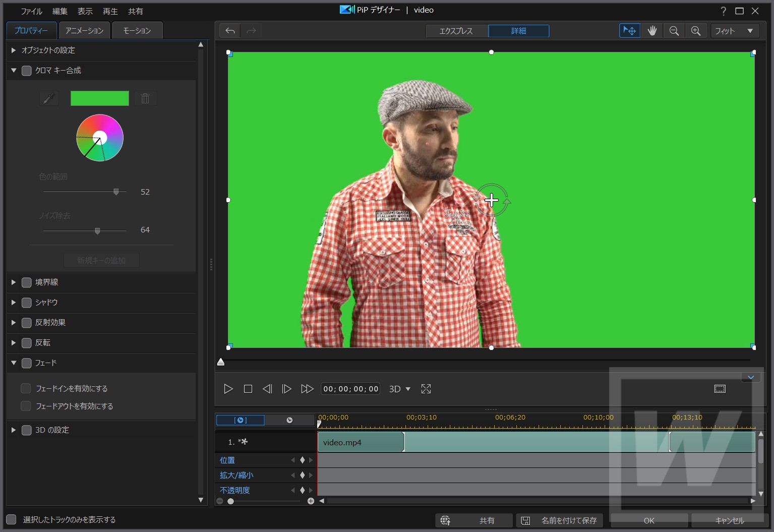
Task: Enable the クロマ キー合成 checkbox
Action: pos(27,71)
